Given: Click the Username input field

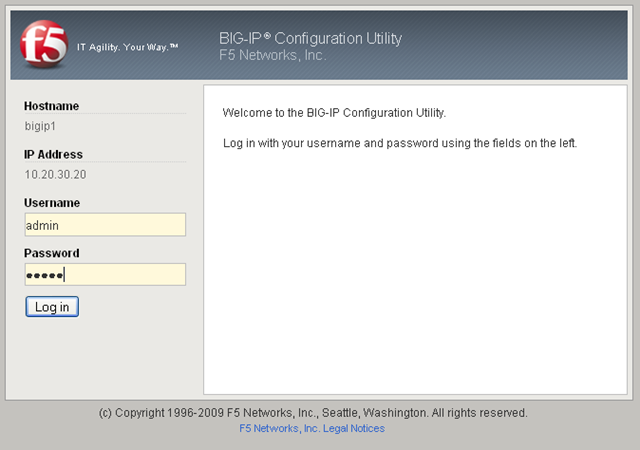Looking at the screenshot, I should 105,225.
